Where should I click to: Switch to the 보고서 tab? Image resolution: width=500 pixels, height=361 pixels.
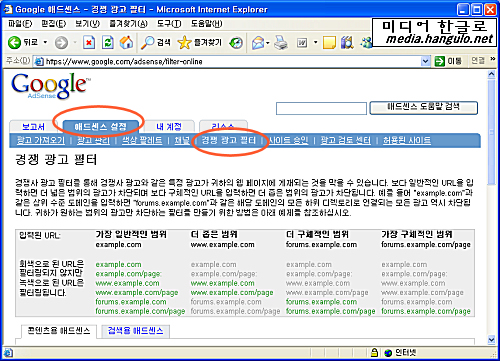[33, 127]
